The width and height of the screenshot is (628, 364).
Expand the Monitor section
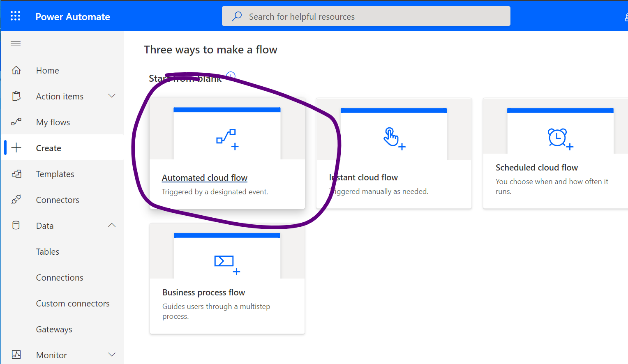tap(112, 354)
